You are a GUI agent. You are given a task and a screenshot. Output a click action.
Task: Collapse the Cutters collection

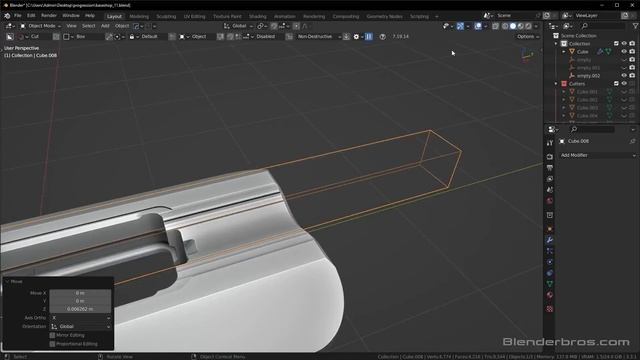pyautogui.click(x=556, y=84)
